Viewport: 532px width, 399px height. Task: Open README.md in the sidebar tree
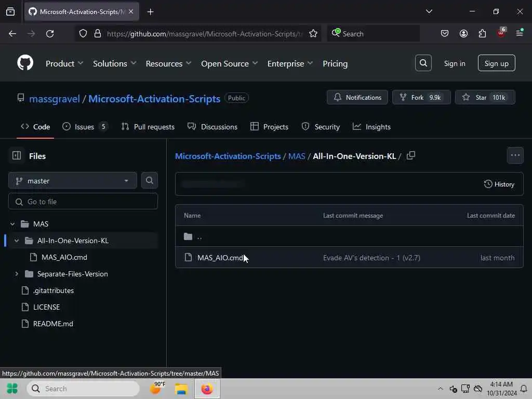click(x=53, y=324)
